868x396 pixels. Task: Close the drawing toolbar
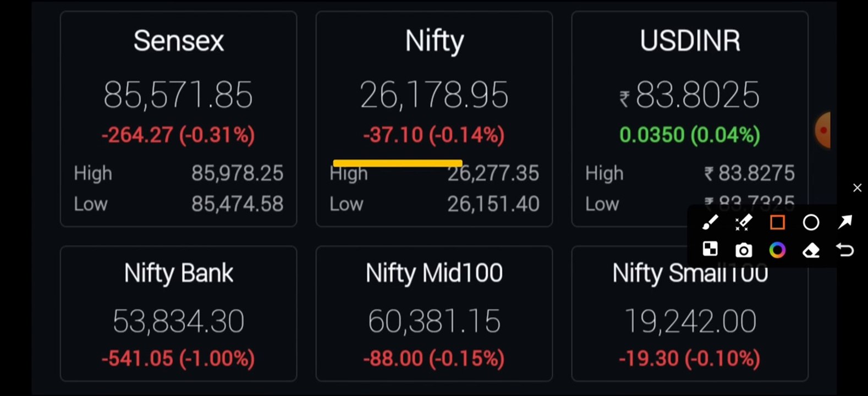point(857,188)
